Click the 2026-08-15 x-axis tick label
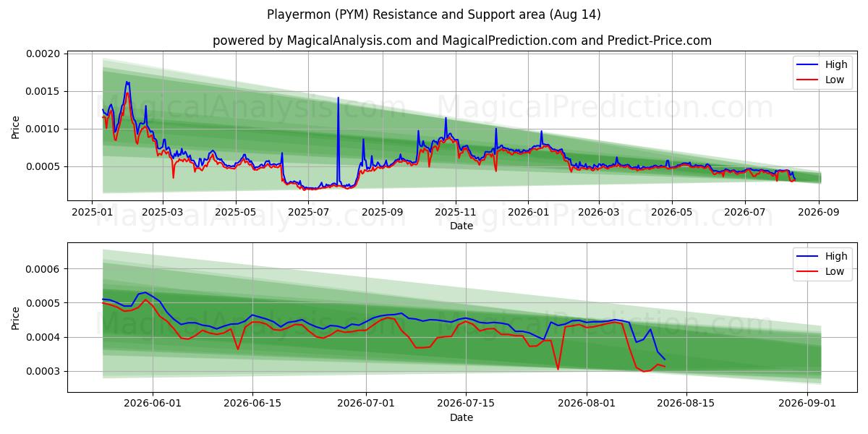Image resolution: width=868 pixels, height=434 pixels. 686,404
